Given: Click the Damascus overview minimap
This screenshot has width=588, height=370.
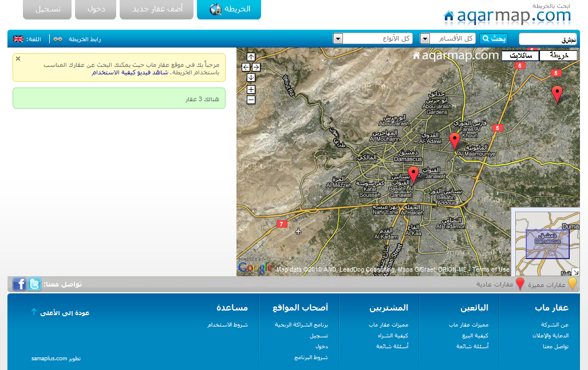Looking at the screenshot, I should (547, 244).
